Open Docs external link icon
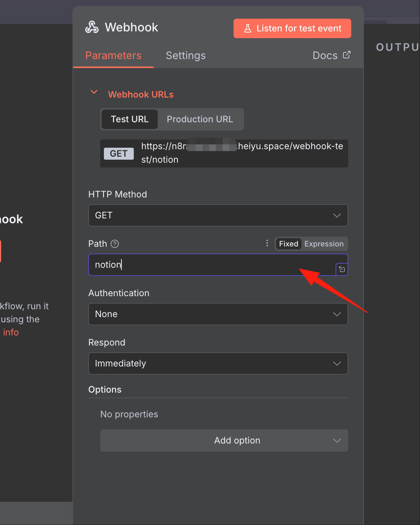420x525 pixels. 347,55
